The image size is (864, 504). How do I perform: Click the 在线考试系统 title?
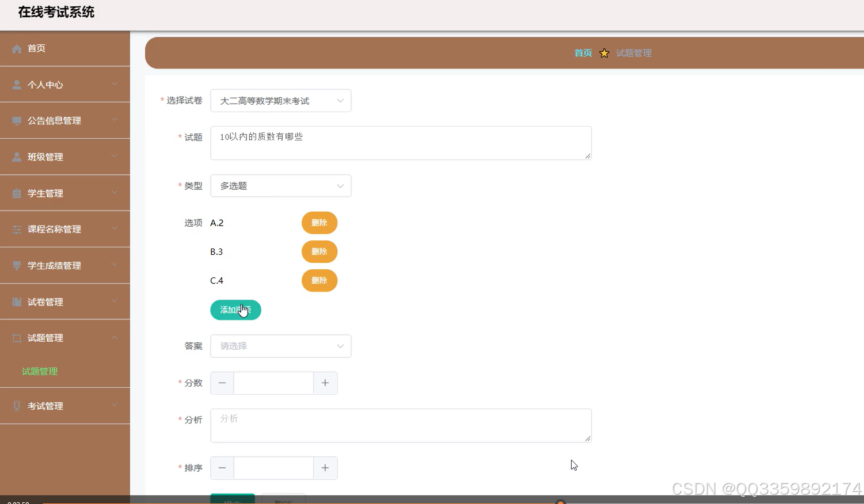[56, 12]
